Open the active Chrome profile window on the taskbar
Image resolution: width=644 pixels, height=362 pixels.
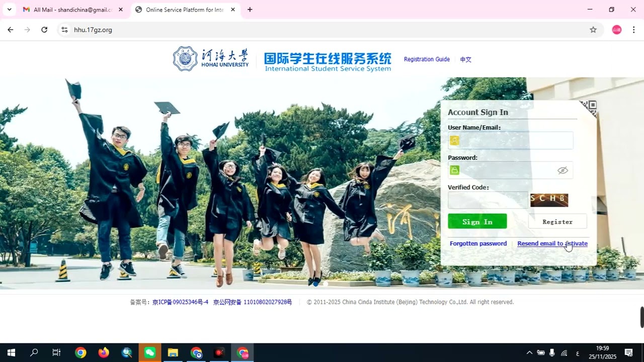click(243, 352)
